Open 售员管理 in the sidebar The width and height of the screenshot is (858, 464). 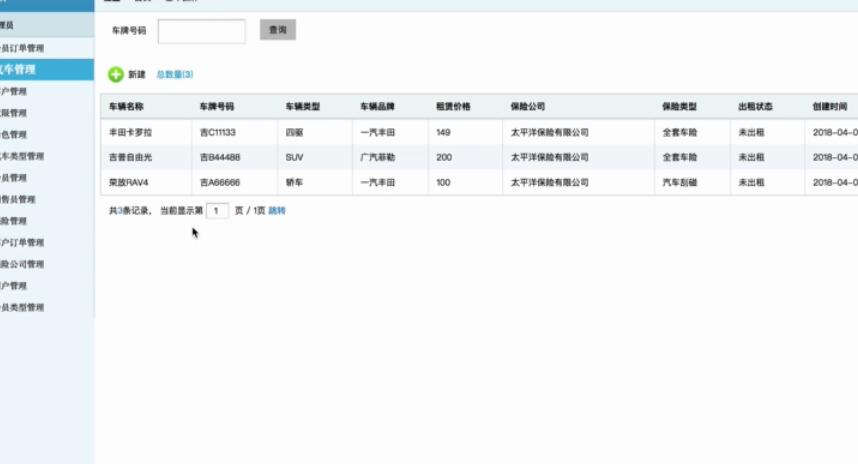point(18,199)
